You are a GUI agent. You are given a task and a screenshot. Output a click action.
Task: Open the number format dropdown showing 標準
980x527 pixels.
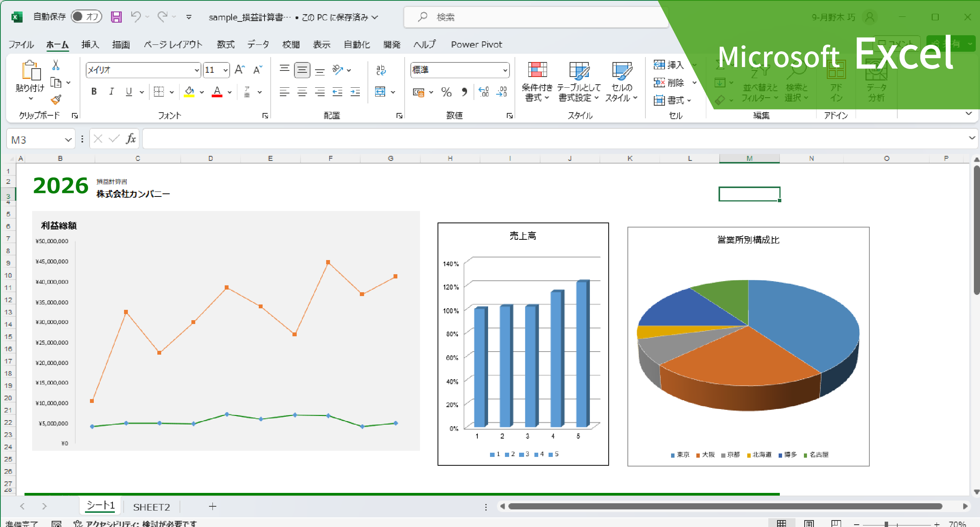tap(505, 70)
